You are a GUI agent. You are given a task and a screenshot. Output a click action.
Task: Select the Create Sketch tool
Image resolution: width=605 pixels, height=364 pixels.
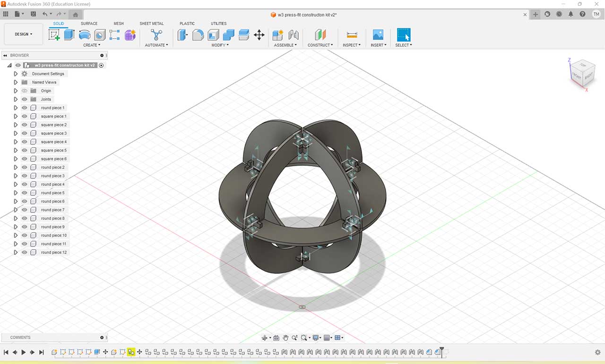(x=54, y=35)
